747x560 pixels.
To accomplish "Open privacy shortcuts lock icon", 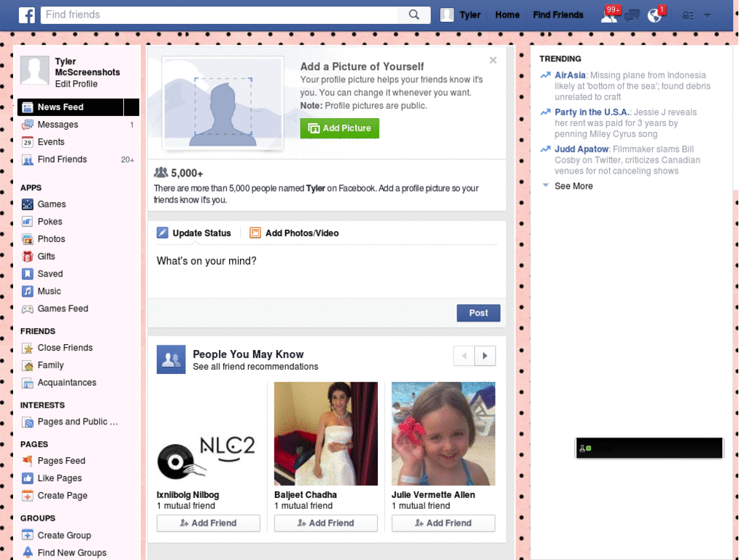I will pos(687,16).
